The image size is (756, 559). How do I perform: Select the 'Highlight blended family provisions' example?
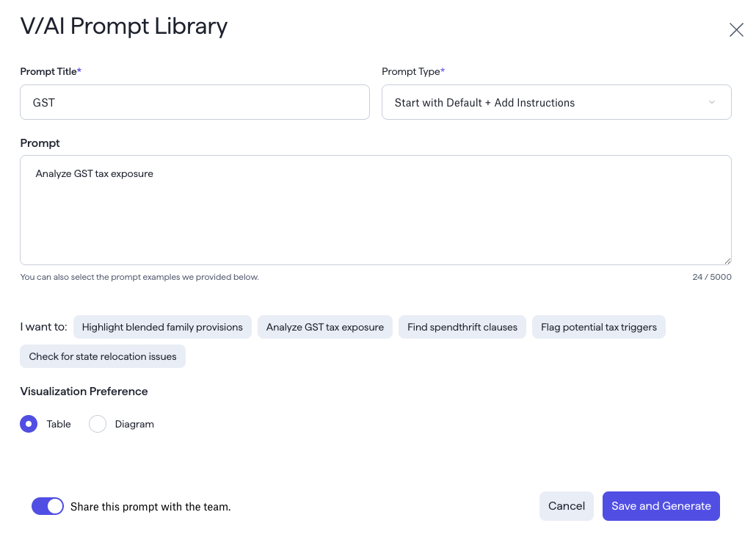[x=162, y=327]
